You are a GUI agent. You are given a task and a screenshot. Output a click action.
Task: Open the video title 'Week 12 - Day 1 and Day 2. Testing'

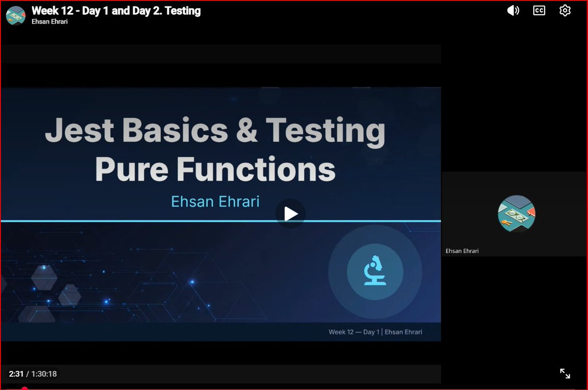tap(116, 10)
